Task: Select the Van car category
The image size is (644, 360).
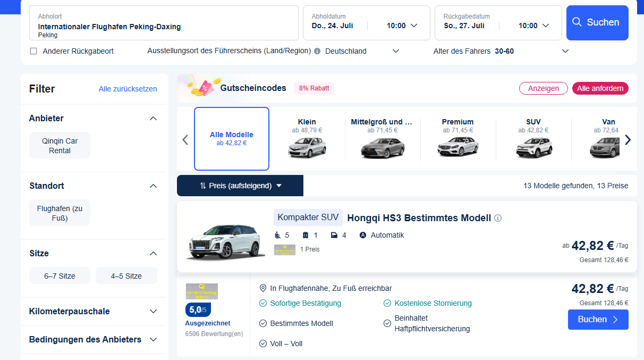Action: (x=605, y=139)
